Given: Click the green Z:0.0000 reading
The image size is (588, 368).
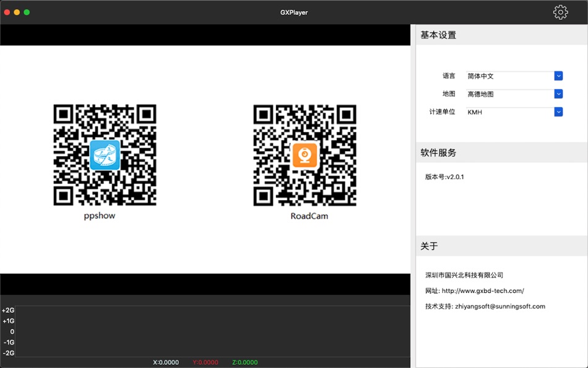Looking at the screenshot, I should 245,362.
